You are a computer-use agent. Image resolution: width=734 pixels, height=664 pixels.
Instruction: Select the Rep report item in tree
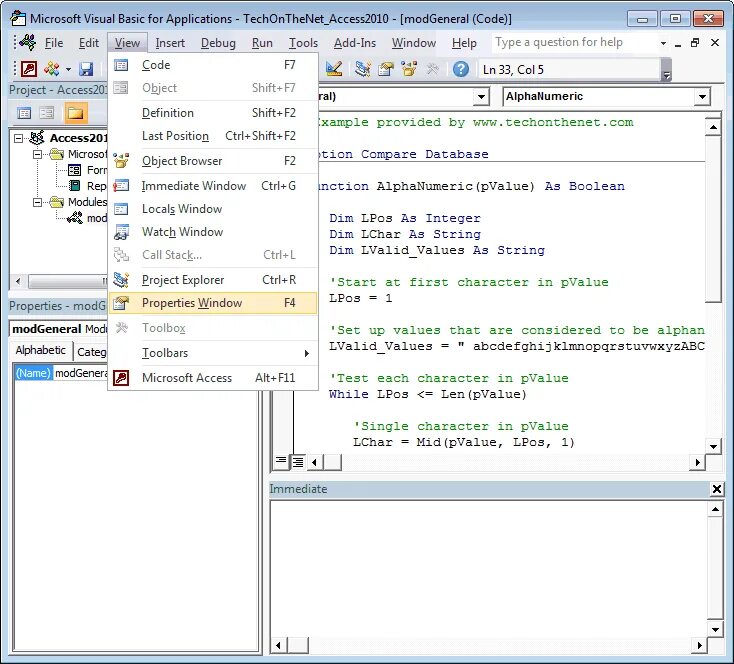(x=88, y=186)
